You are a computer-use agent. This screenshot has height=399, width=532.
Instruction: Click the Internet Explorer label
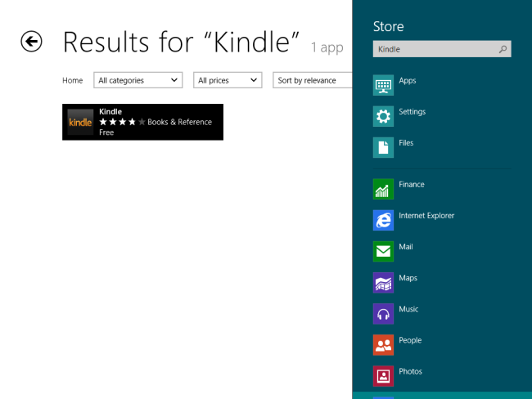click(x=426, y=216)
